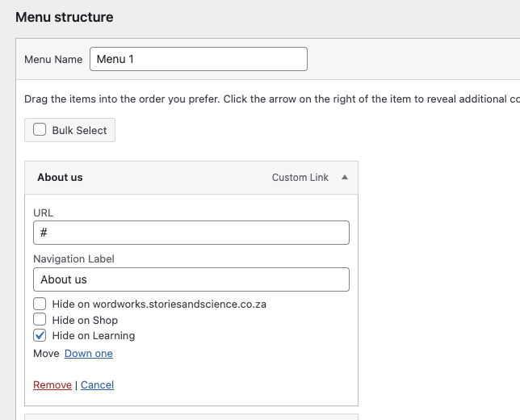Image resolution: width=520 pixels, height=420 pixels.
Task: Click the About us item title
Action: [60, 178]
